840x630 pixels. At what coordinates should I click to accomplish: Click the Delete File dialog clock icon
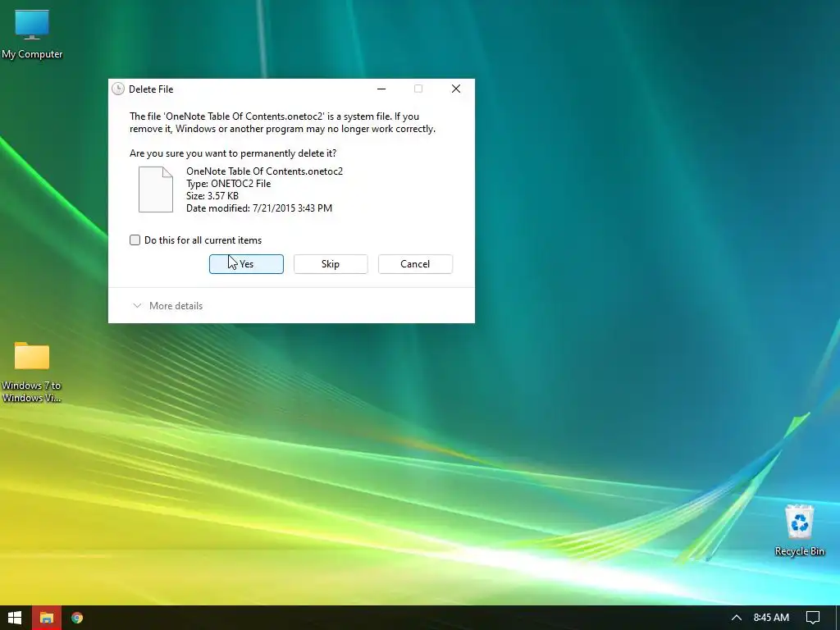point(118,89)
